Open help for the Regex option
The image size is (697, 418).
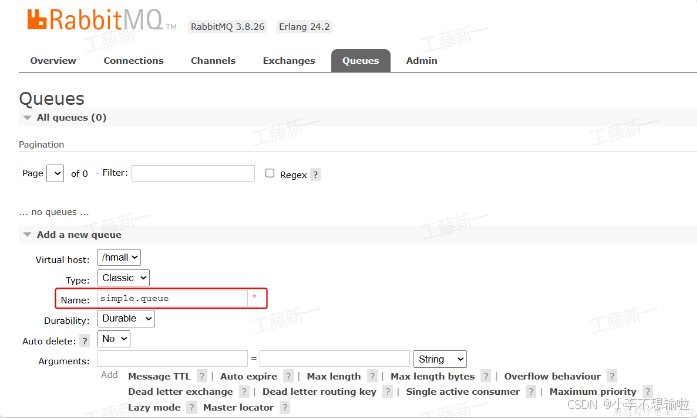(315, 174)
